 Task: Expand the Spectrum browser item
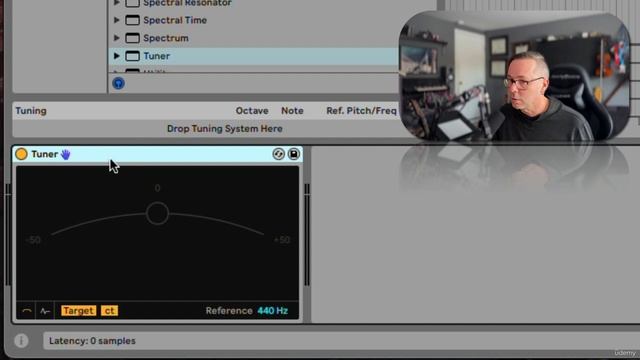click(116, 38)
